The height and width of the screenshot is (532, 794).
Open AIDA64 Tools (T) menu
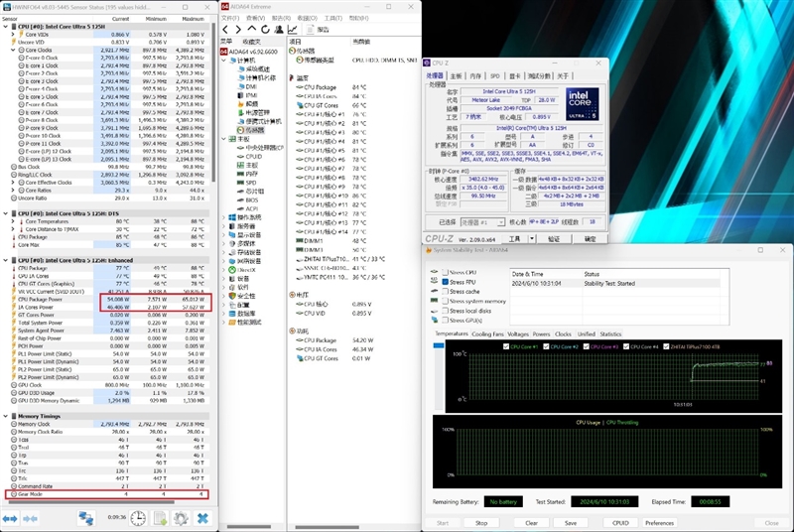tap(333, 18)
